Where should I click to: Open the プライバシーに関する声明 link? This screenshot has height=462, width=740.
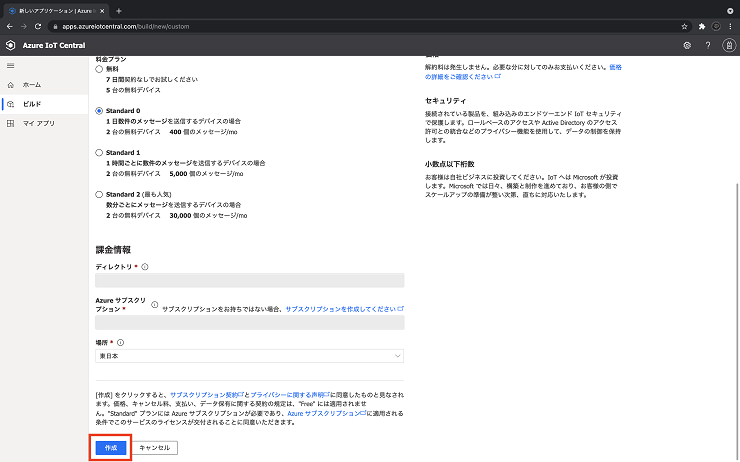290,395
